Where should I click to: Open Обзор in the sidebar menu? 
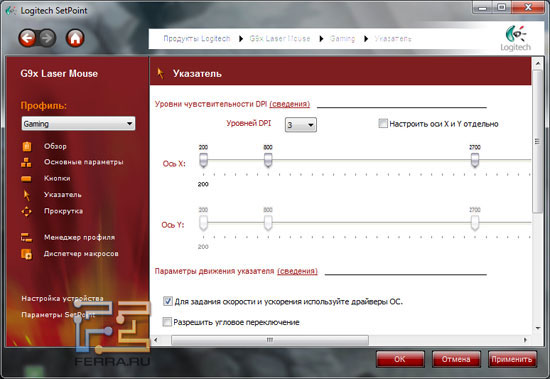tap(55, 146)
